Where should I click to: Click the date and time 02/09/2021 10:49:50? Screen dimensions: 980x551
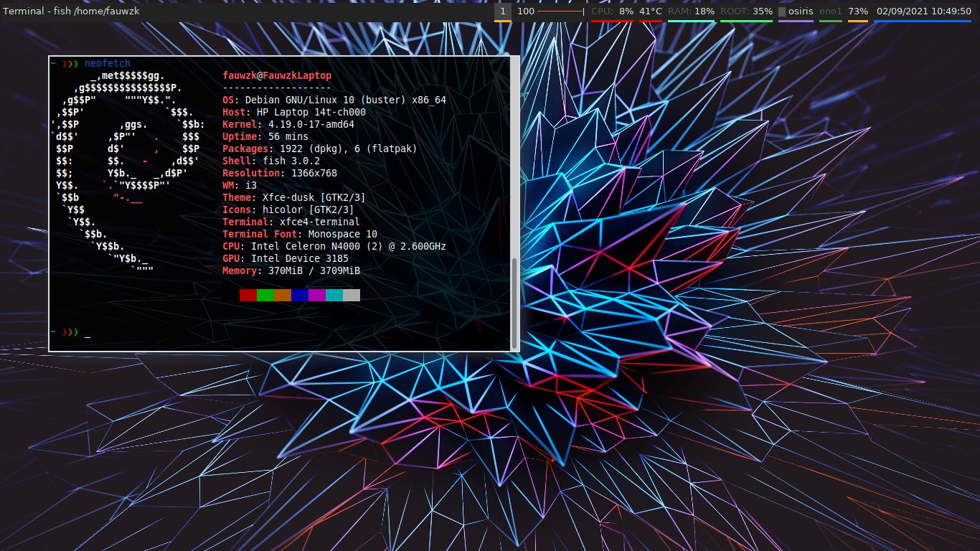click(x=923, y=11)
